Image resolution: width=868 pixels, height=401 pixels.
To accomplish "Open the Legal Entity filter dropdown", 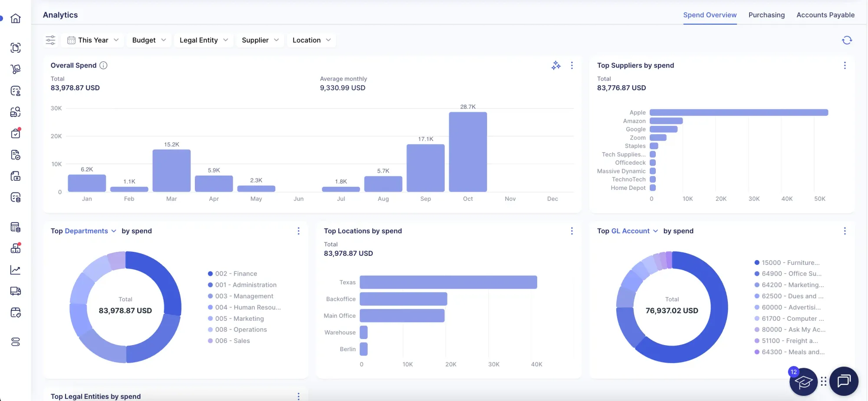I will click(x=203, y=40).
